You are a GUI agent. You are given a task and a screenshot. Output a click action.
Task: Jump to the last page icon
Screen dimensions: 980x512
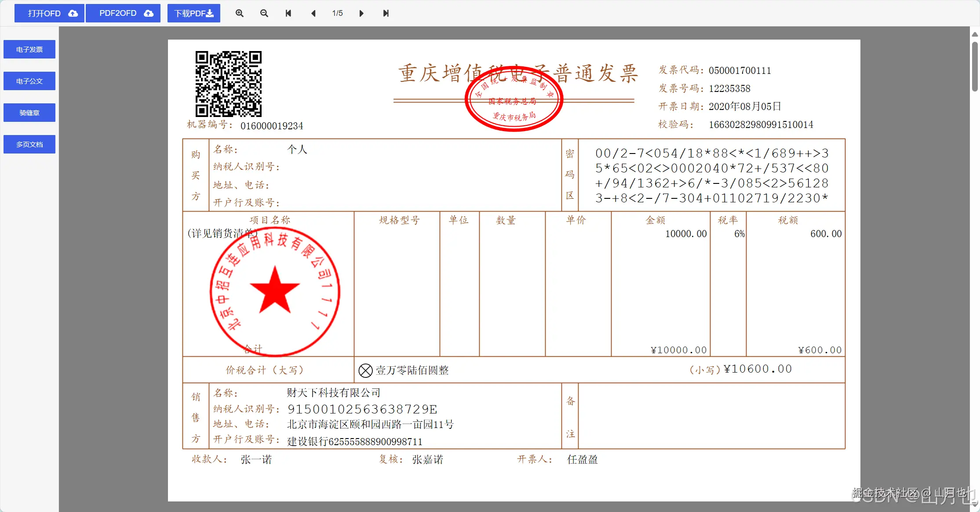386,13
